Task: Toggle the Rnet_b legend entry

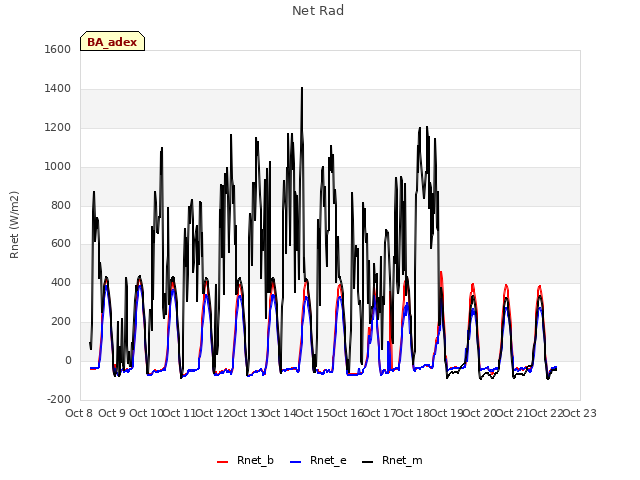Action: click(245, 460)
